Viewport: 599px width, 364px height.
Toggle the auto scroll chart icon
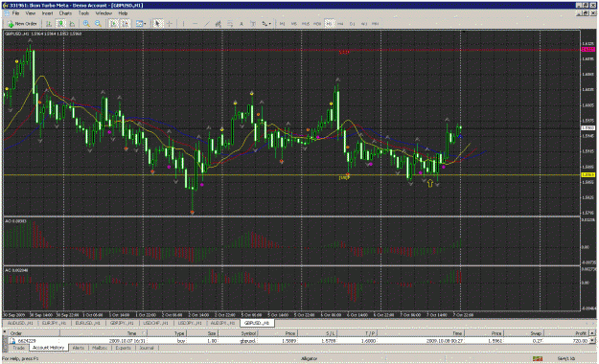pyautogui.click(x=114, y=24)
